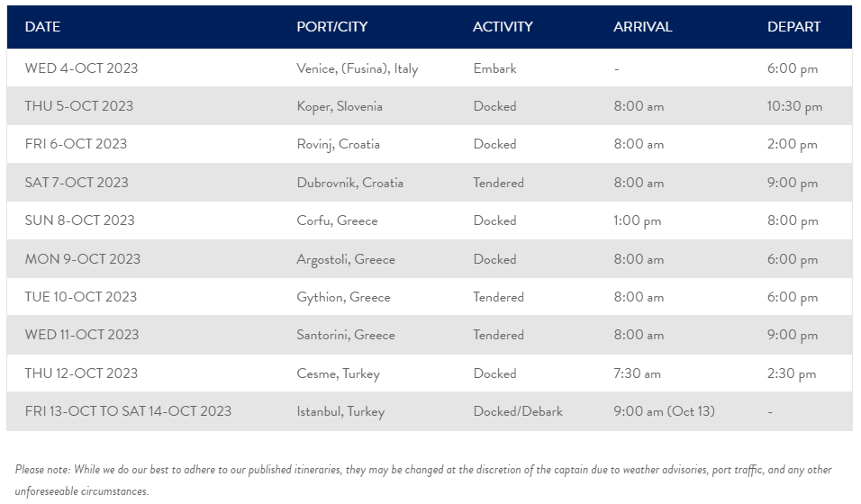This screenshot has width=861, height=504.
Task: Click the DEPART column header
Action: (x=793, y=26)
